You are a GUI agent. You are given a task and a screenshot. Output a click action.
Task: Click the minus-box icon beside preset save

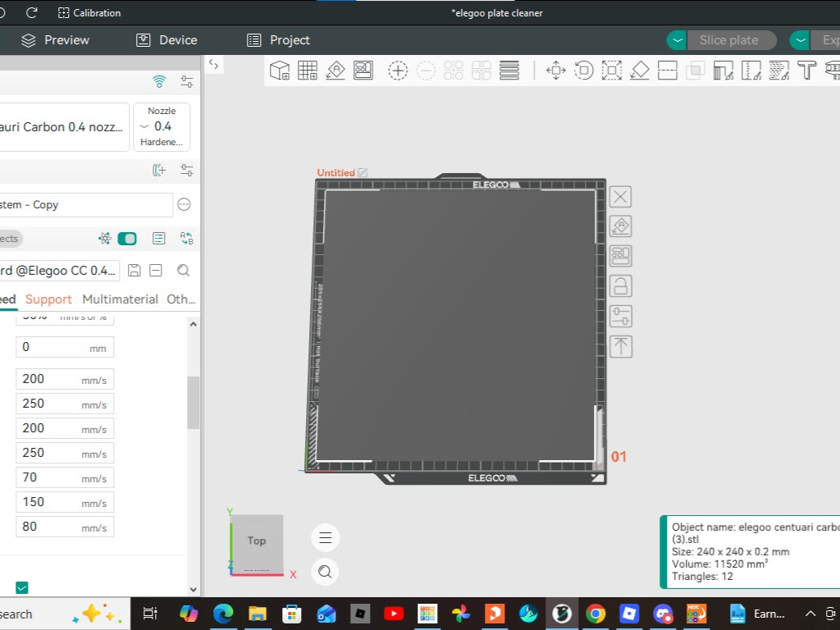click(156, 271)
